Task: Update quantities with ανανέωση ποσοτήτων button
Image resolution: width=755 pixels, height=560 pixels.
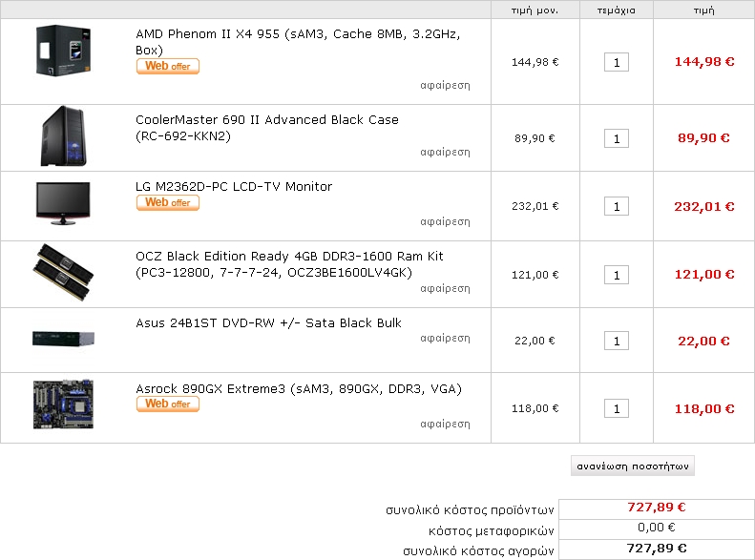Action: [633, 466]
